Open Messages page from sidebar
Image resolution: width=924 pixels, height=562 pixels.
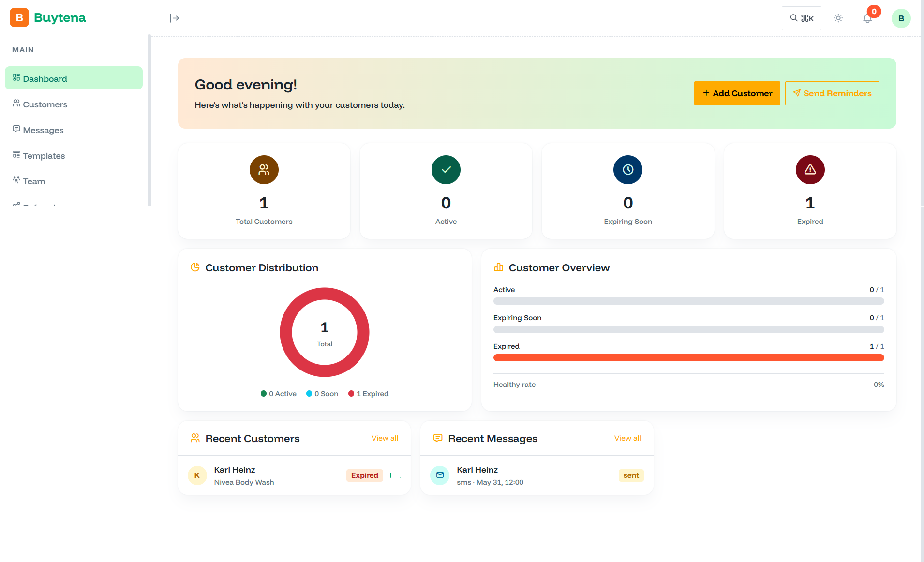click(x=74, y=130)
